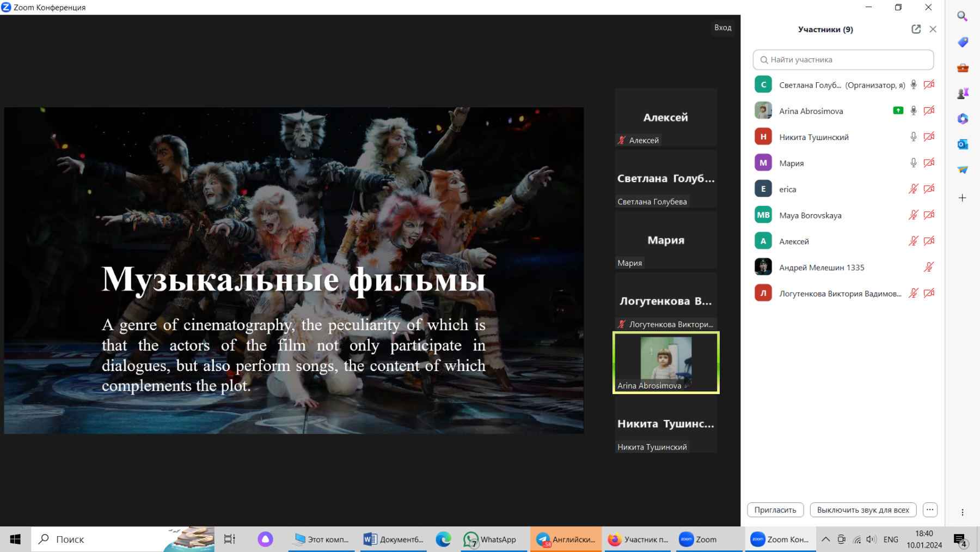
Task: Open the Edge sidebar Outlook icon
Action: (963, 144)
